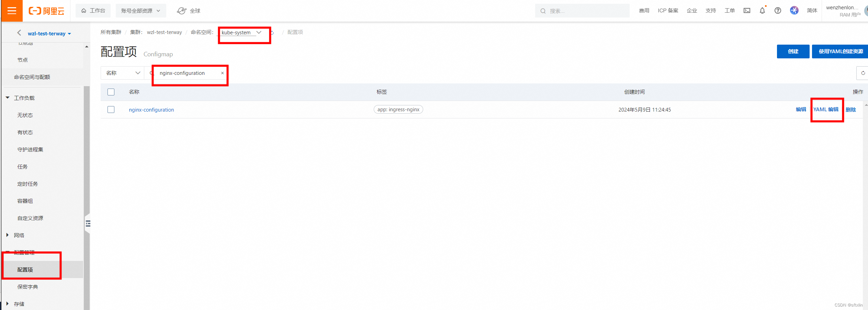
Task: Click the search magnifier in the name filter
Action: pos(151,73)
